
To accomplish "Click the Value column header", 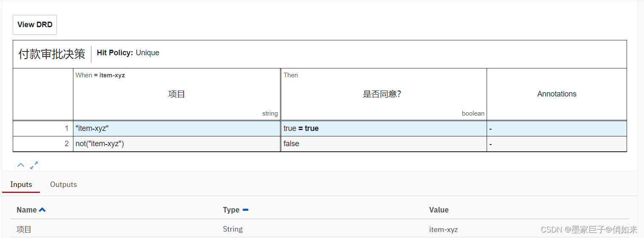I will (x=439, y=210).
